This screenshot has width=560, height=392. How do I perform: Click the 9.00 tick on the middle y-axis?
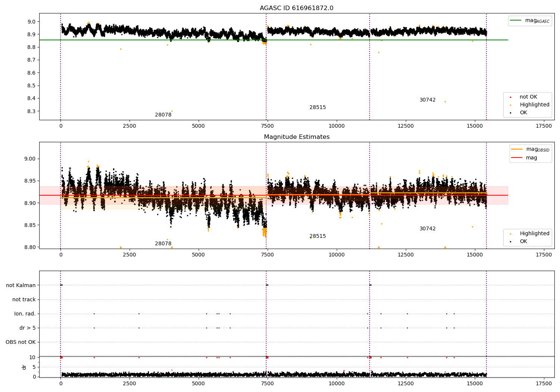pos(30,159)
